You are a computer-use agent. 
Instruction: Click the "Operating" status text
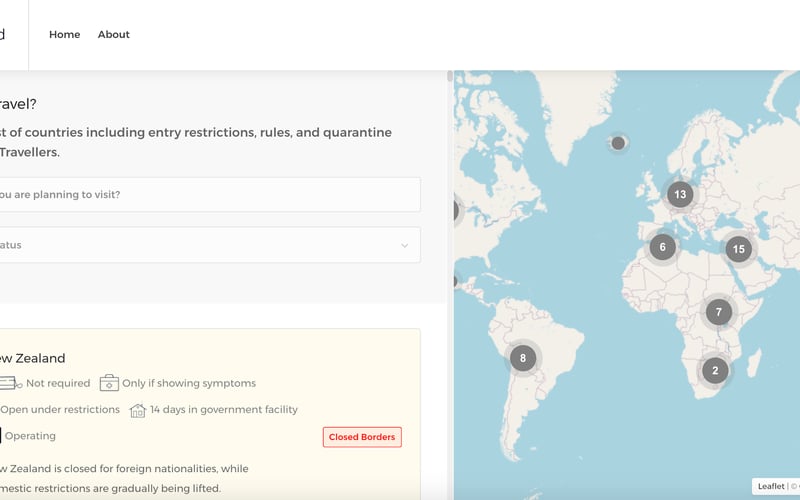30,436
